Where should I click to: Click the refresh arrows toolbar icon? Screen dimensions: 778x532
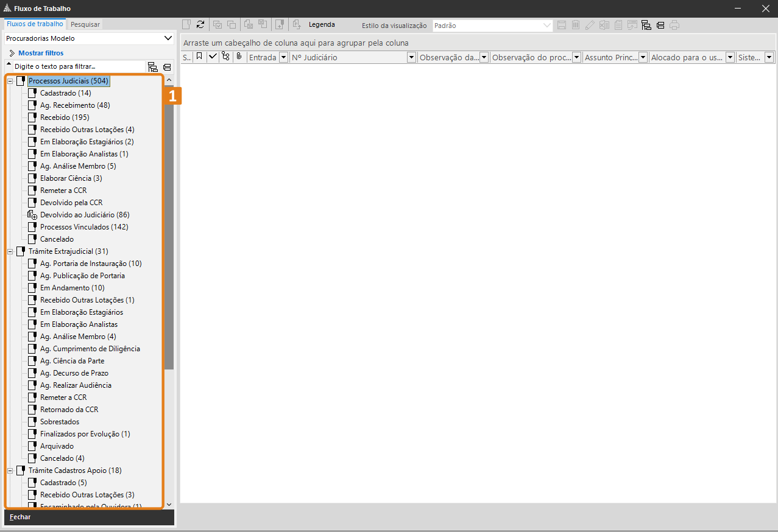[x=200, y=25]
